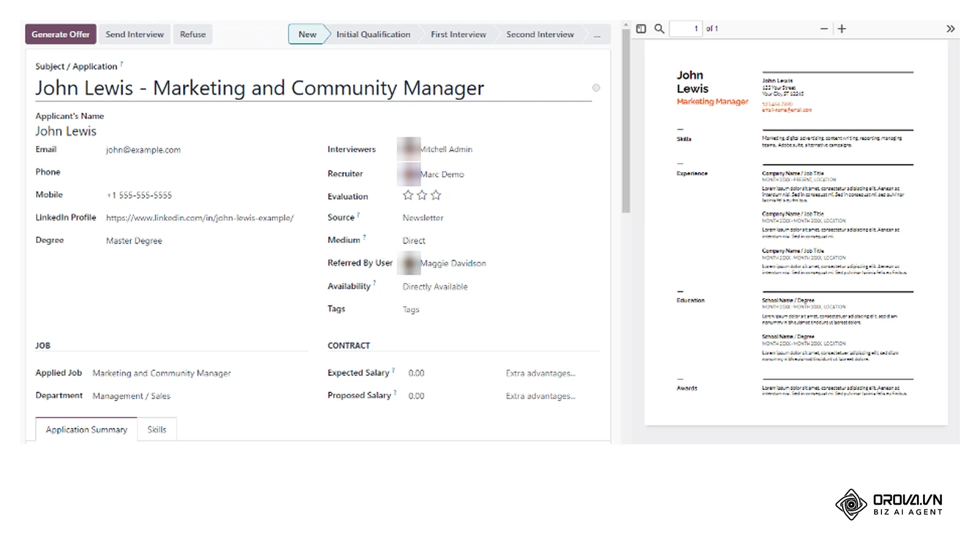
Task: Click the grey kanban state dot
Action: pos(596,88)
